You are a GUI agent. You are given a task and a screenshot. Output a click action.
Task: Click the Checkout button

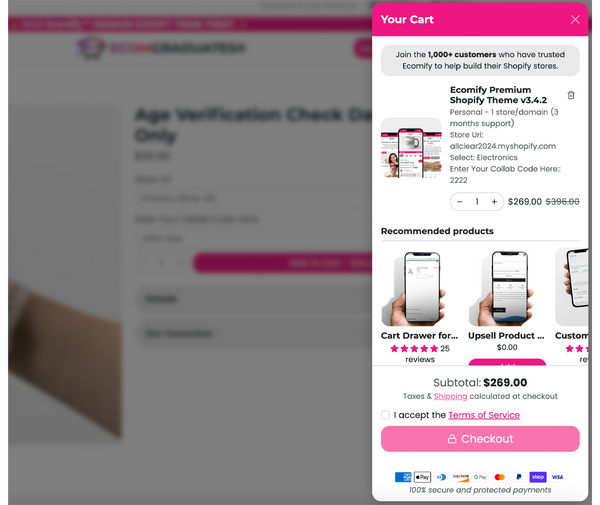(480, 439)
